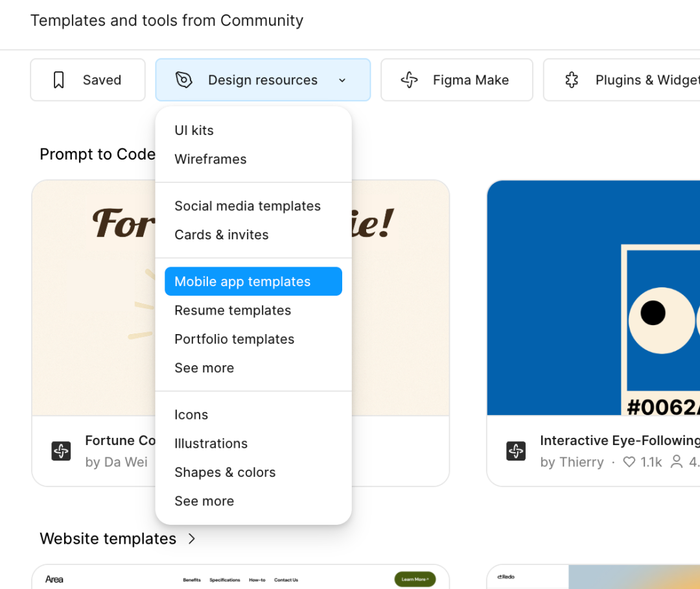Open the Interactive Eye-Following thumbnail

coord(593,298)
